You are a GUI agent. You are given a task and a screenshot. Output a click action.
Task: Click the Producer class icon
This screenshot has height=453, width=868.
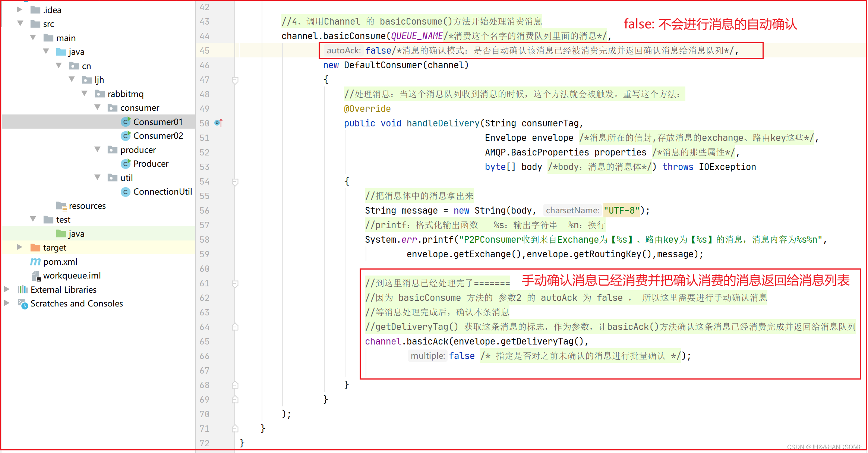[x=126, y=164]
